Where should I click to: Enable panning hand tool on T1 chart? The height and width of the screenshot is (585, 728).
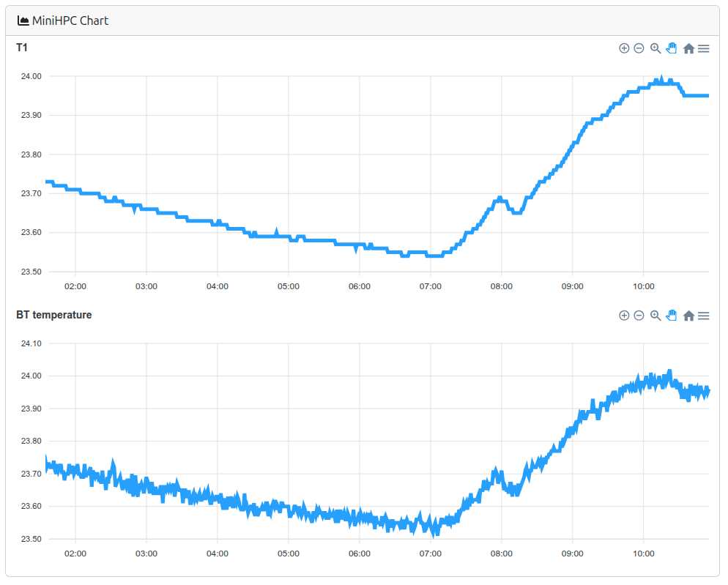point(672,48)
